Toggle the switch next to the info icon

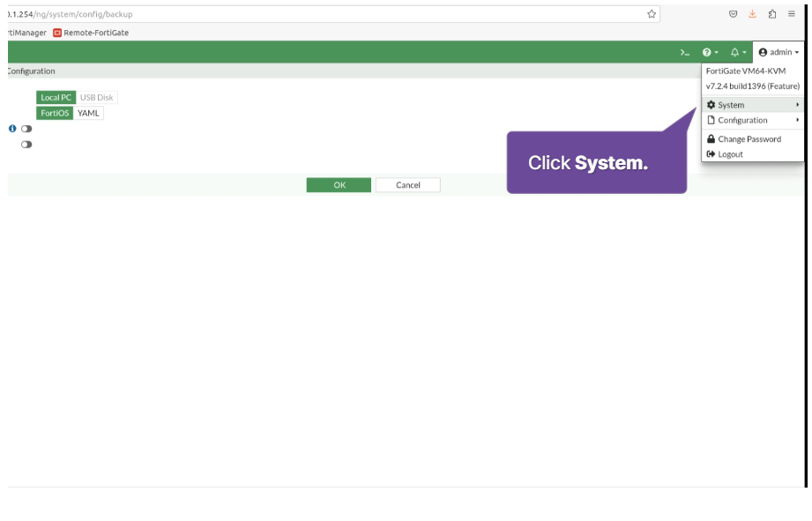26,129
